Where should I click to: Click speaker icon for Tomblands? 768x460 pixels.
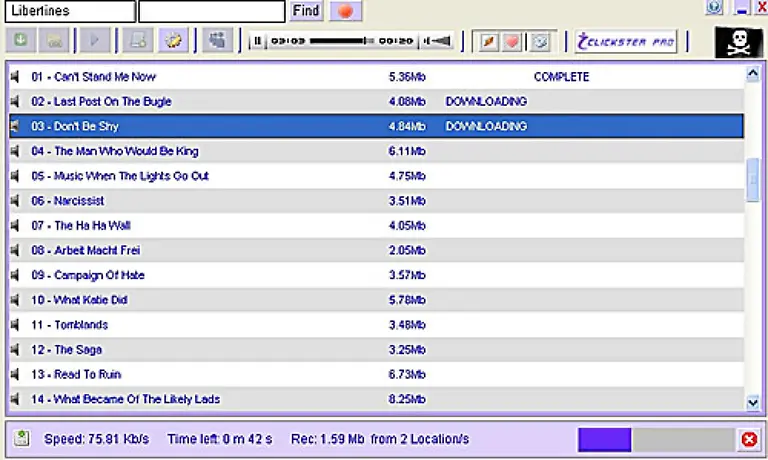coord(15,325)
